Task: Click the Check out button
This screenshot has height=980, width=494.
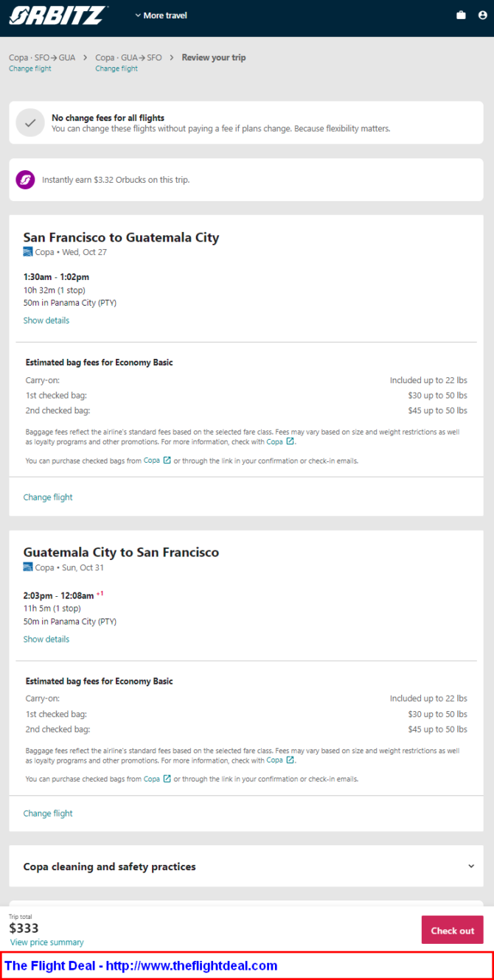Action: (452, 930)
